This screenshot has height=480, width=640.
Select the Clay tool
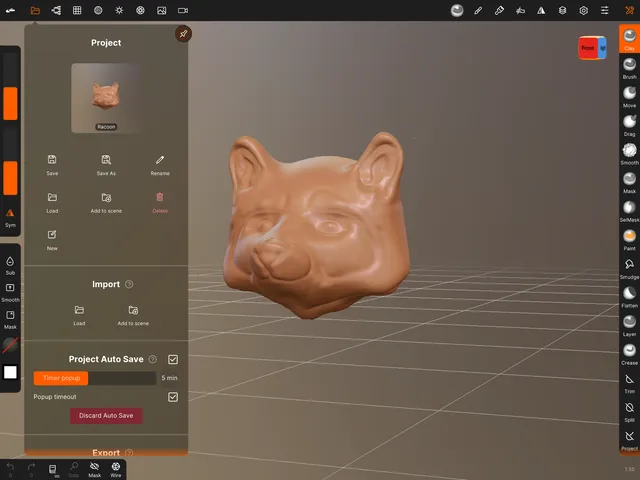point(629,39)
